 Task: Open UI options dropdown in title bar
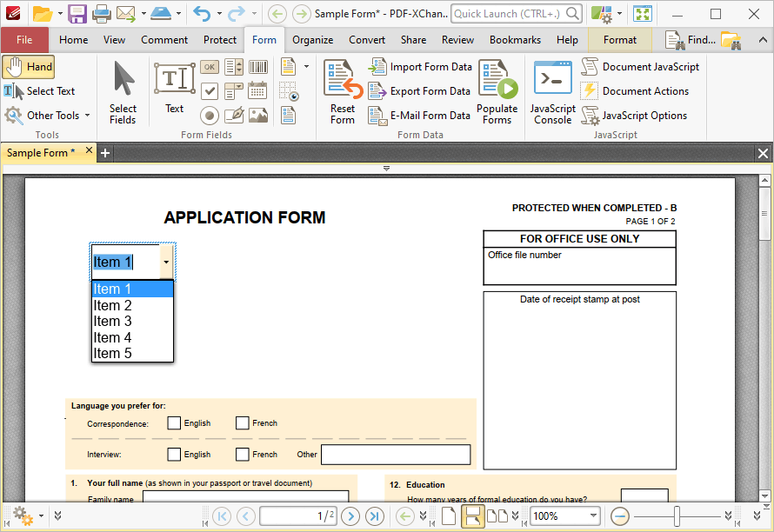(619, 14)
